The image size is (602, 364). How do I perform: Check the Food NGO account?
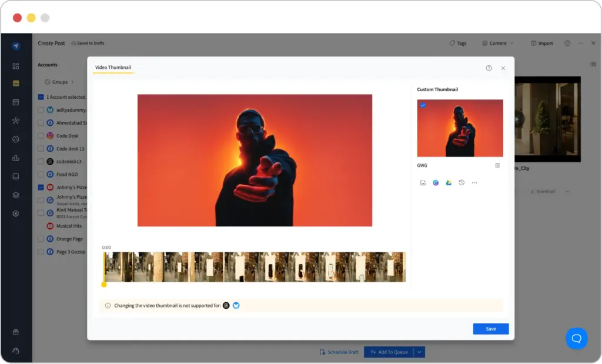(x=41, y=174)
